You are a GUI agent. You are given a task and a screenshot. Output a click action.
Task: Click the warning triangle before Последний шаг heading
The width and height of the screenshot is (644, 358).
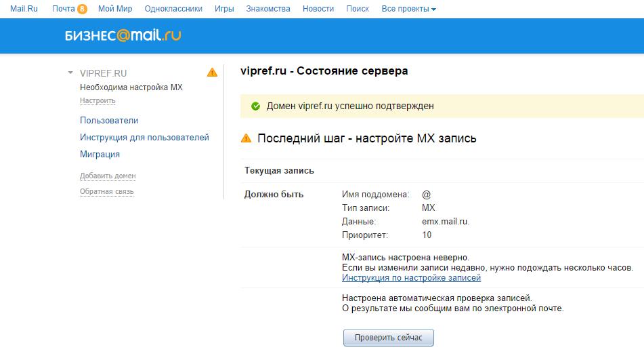pos(246,138)
